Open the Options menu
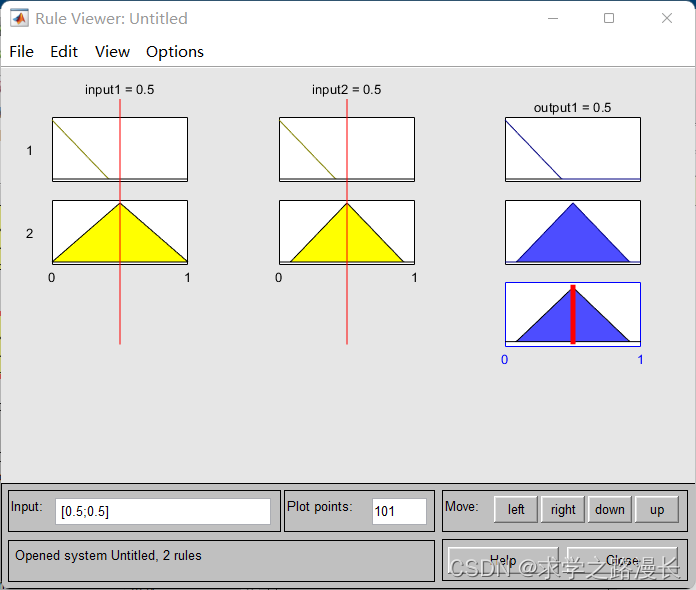The width and height of the screenshot is (696, 590). pyautogui.click(x=175, y=52)
